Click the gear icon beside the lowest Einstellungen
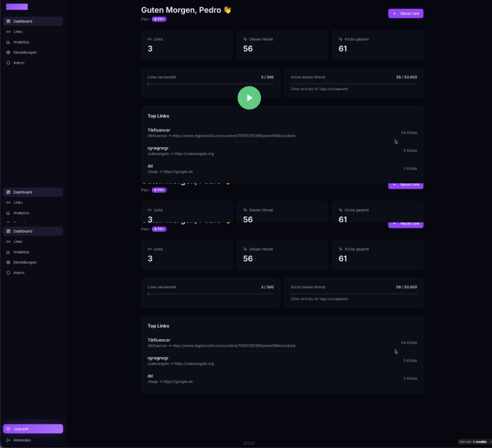The image size is (492, 448). (9, 262)
